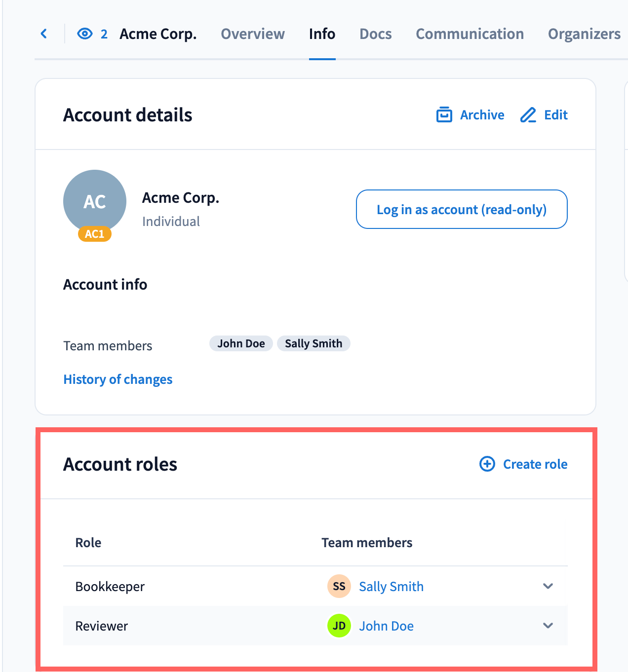Click the John Doe team member chip

coord(241,343)
